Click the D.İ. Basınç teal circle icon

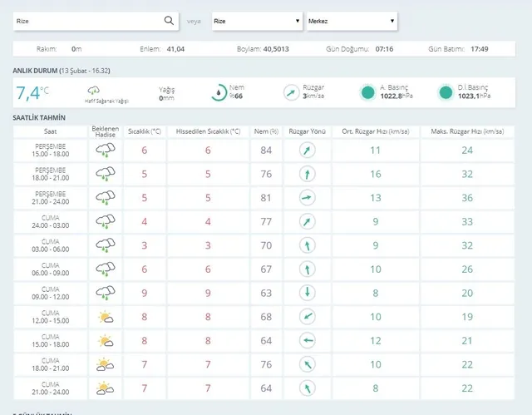click(446, 92)
